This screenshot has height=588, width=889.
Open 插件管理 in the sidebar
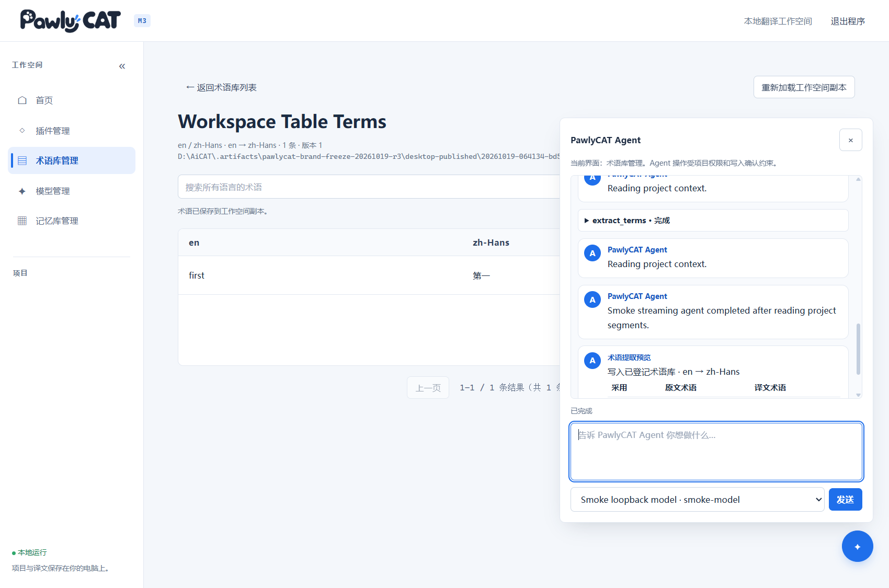pos(72,131)
